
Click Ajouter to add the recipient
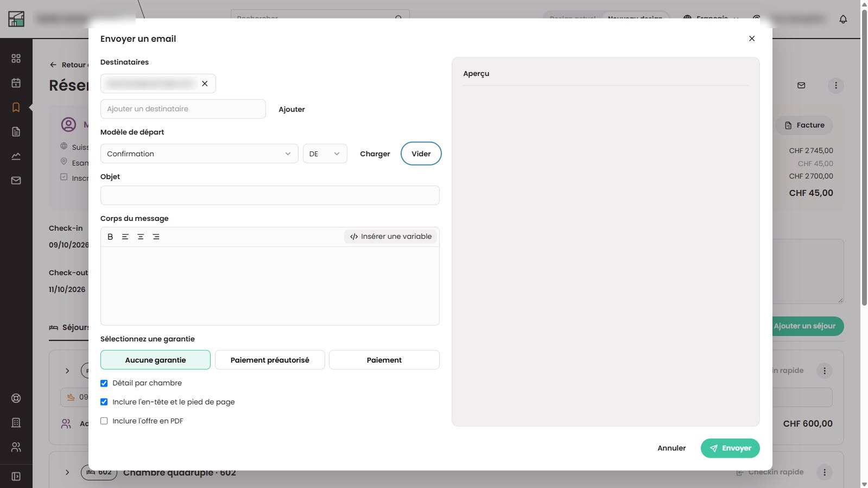pyautogui.click(x=292, y=109)
